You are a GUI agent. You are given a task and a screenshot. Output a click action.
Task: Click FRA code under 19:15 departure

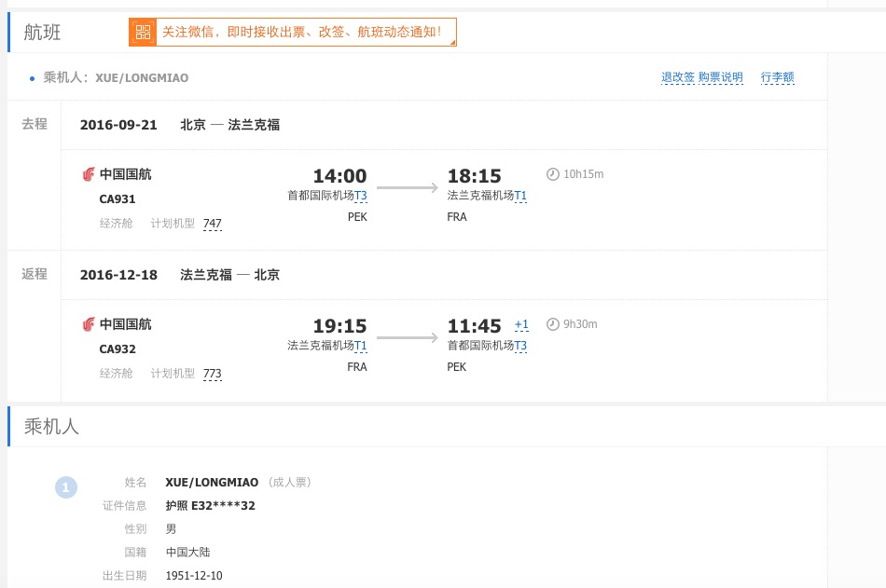357,367
